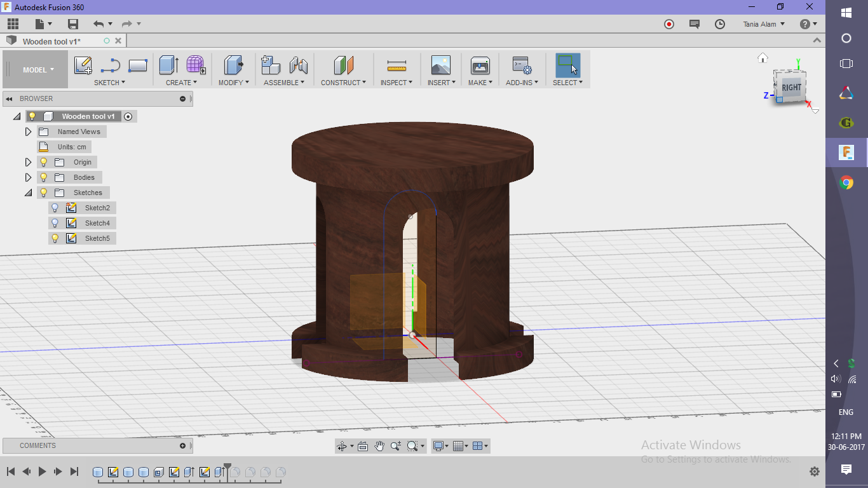Open the CREATE menu

click(x=181, y=83)
